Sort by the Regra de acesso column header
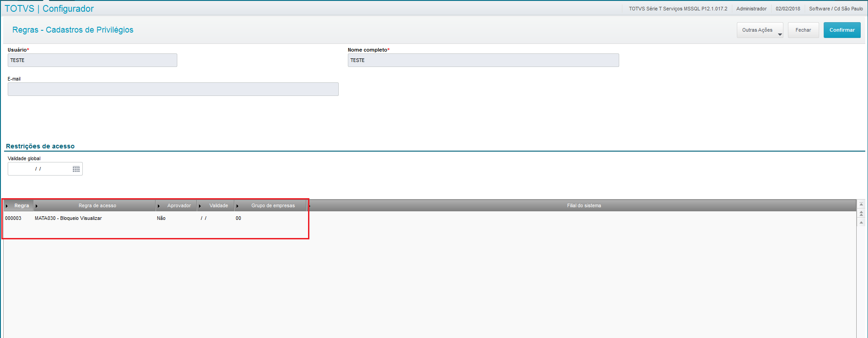The height and width of the screenshot is (338, 868). click(x=97, y=205)
